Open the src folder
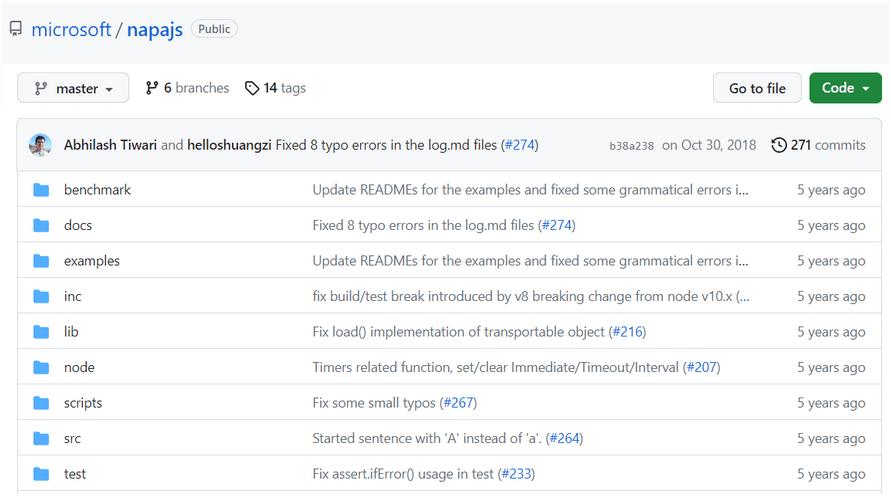Image resolution: width=891 pixels, height=496 pixels. point(72,438)
